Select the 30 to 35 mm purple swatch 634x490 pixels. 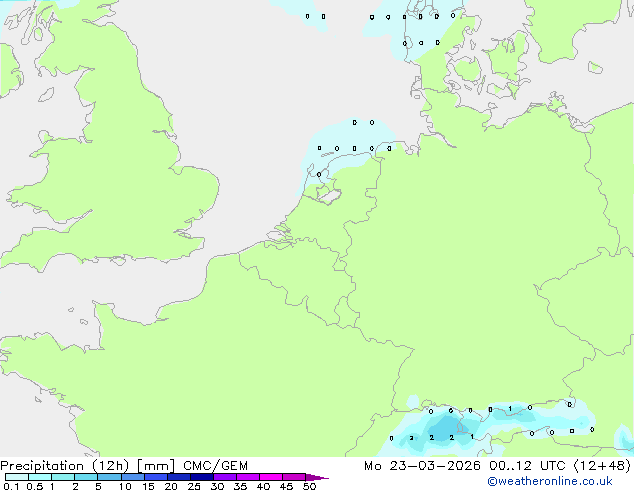pos(225,477)
